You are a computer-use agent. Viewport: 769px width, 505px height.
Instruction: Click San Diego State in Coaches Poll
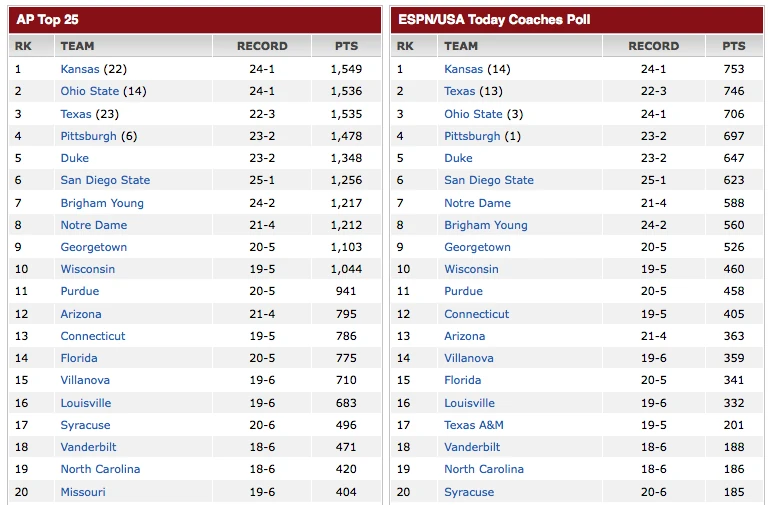click(489, 180)
